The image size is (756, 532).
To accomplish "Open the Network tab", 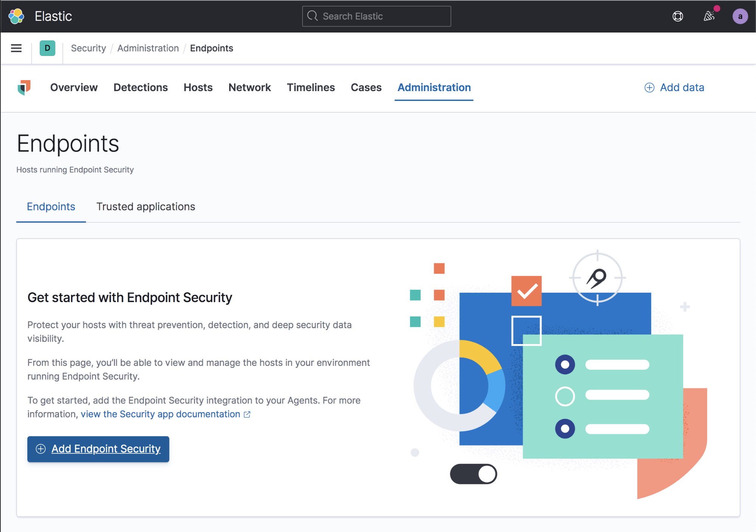I will 250,87.
